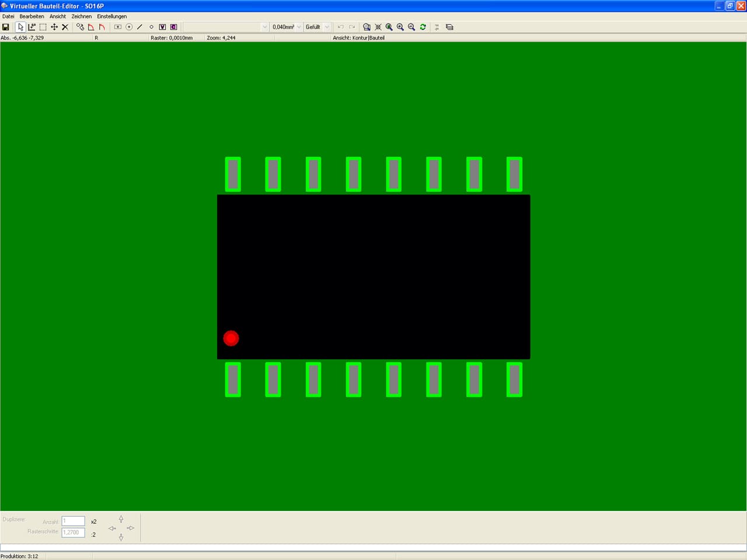Open the Einstellungen menu
This screenshot has width=747, height=560.
pos(112,16)
